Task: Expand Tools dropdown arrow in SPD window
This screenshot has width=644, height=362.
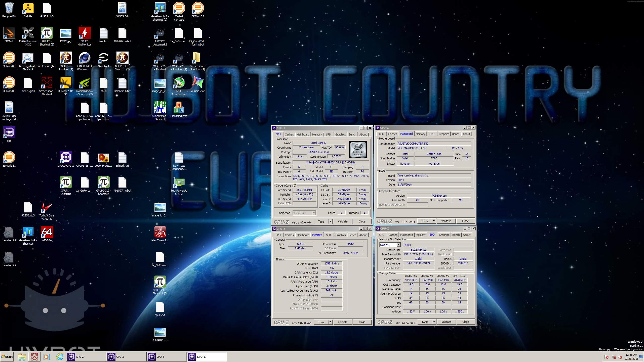Action: pyautogui.click(x=434, y=322)
